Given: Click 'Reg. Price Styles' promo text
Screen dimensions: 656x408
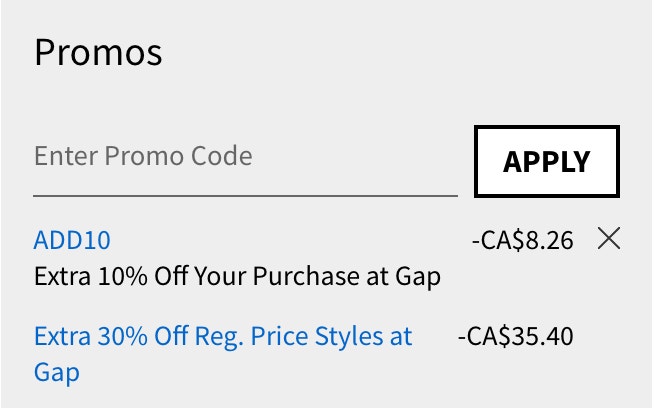Looking at the screenshot, I should 289,336.
